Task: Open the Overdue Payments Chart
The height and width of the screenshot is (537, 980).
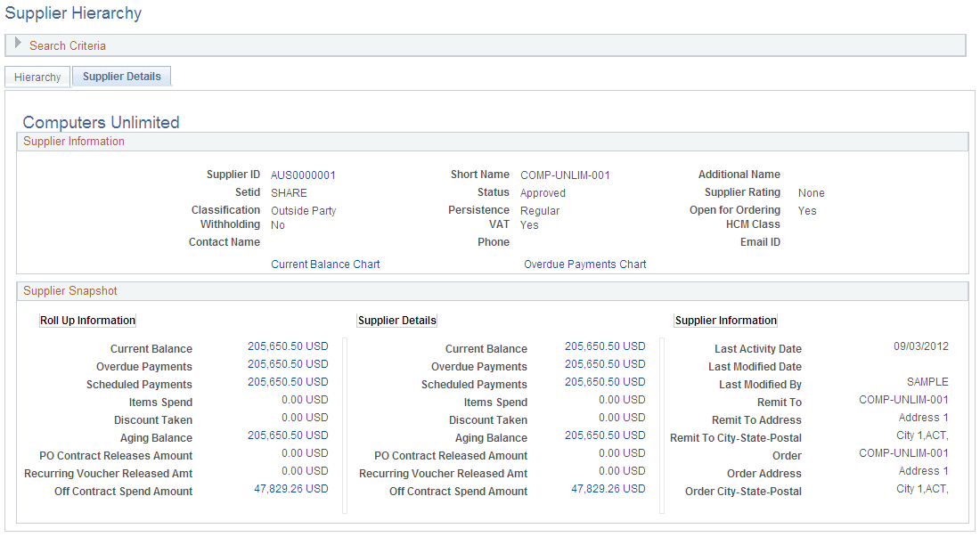Action: [x=584, y=264]
